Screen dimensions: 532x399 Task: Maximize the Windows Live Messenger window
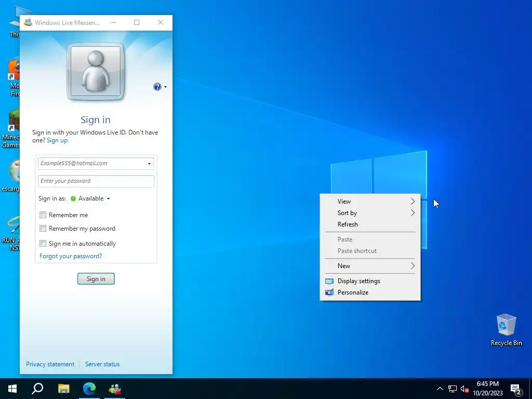(137, 22)
